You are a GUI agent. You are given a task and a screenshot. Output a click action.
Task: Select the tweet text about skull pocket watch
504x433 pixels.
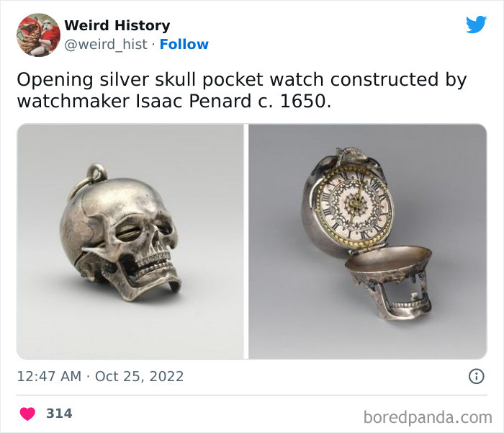click(x=242, y=90)
